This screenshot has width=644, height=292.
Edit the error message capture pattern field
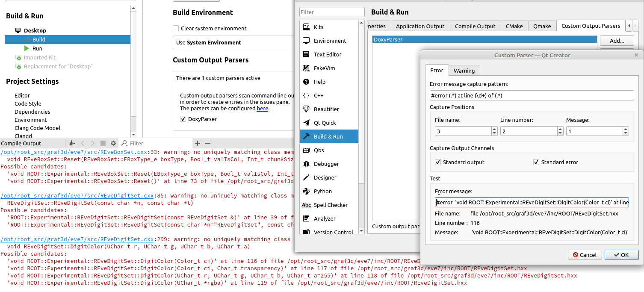click(532, 95)
